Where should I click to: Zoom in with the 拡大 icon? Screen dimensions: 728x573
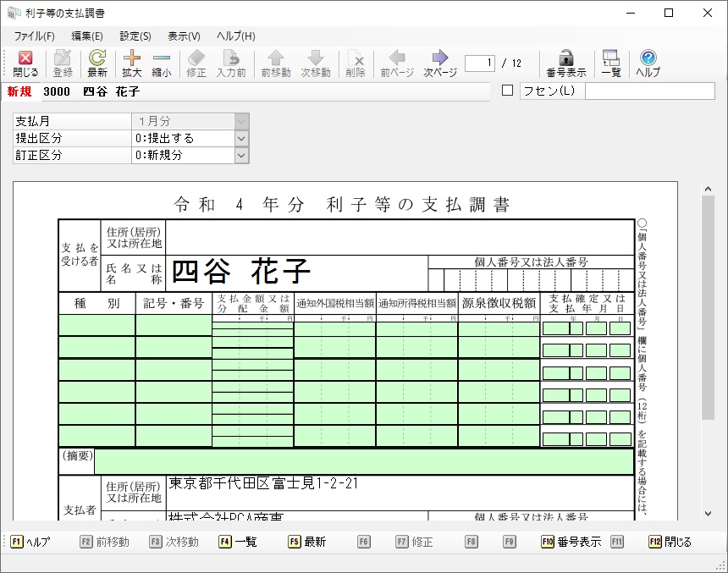point(132,63)
